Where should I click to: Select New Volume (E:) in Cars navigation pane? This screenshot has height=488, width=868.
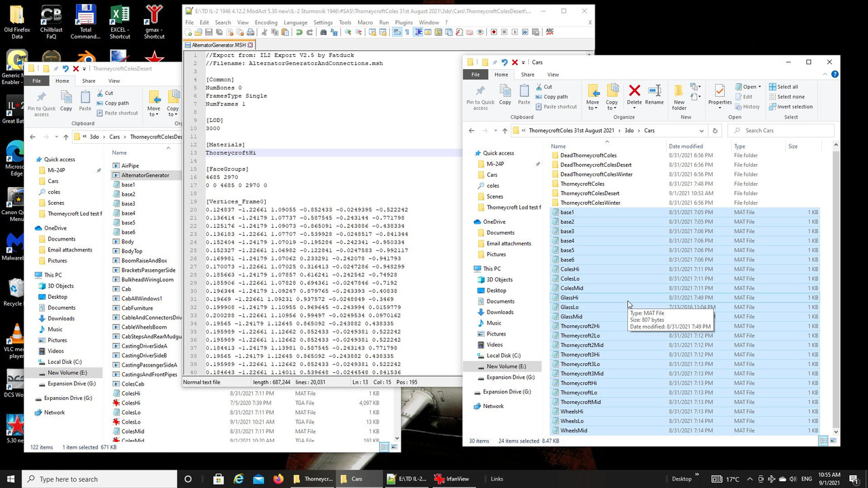[506, 366]
